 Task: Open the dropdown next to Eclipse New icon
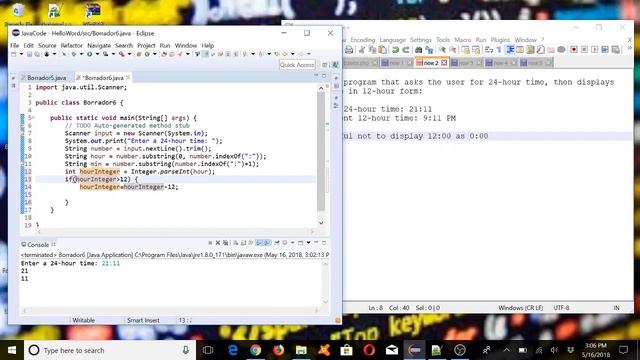tap(21, 54)
